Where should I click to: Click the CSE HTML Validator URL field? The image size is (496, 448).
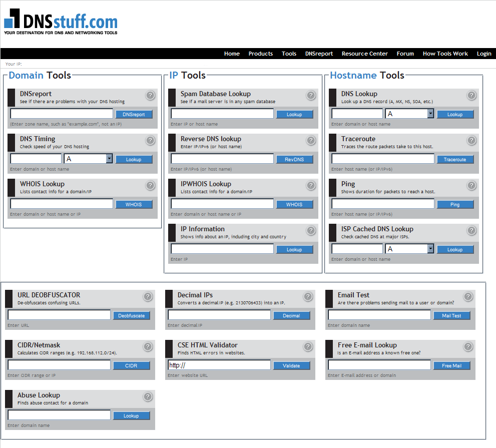point(219,365)
